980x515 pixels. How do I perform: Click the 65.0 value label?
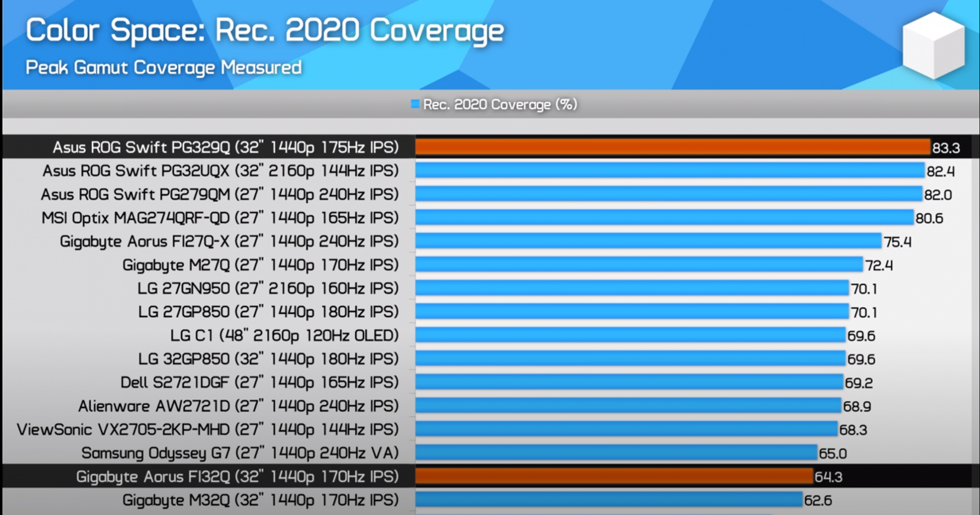point(833,454)
